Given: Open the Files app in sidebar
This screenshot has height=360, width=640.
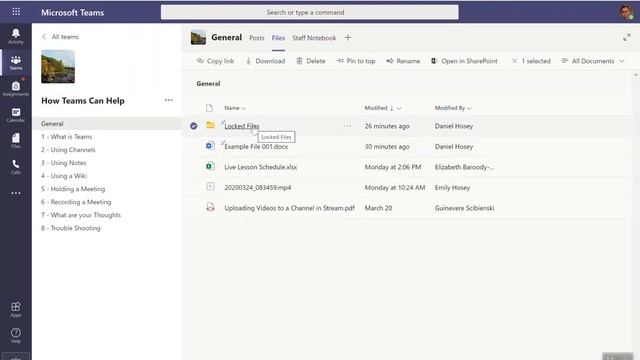Looking at the screenshot, I should pos(16,140).
